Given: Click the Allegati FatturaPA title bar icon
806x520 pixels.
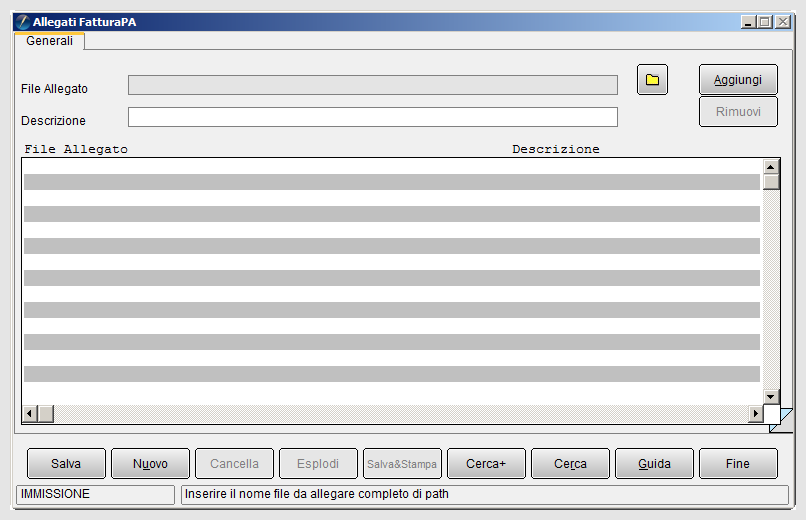Looking at the screenshot, I should (23, 22).
